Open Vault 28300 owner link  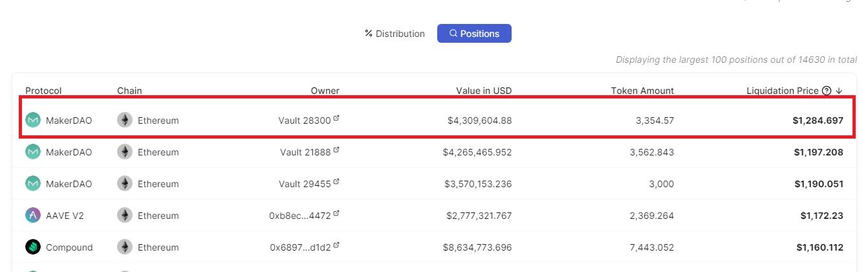pyautogui.click(x=305, y=120)
